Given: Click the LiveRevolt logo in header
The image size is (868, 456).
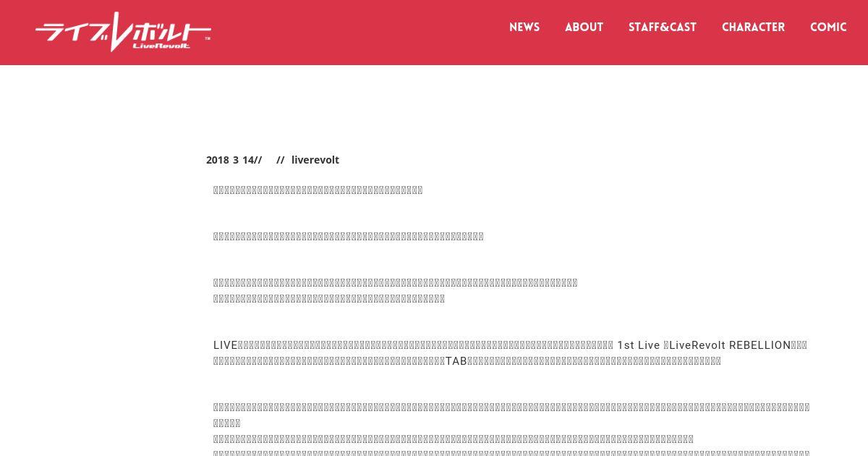Looking at the screenshot, I should tap(123, 32).
